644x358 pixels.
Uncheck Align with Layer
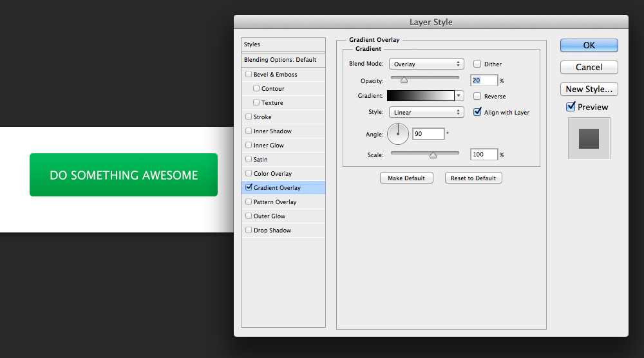click(x=477, y=112)
